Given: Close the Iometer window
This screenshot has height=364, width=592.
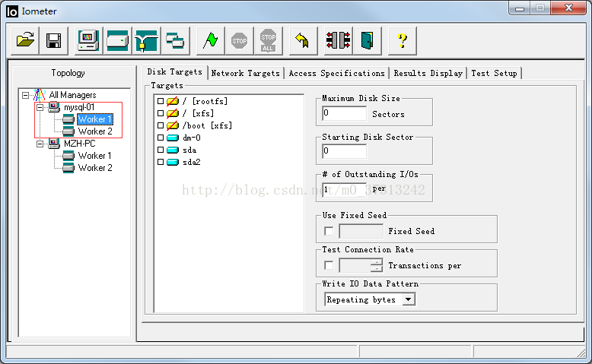Looking at the screenshot, I should 568,8.
